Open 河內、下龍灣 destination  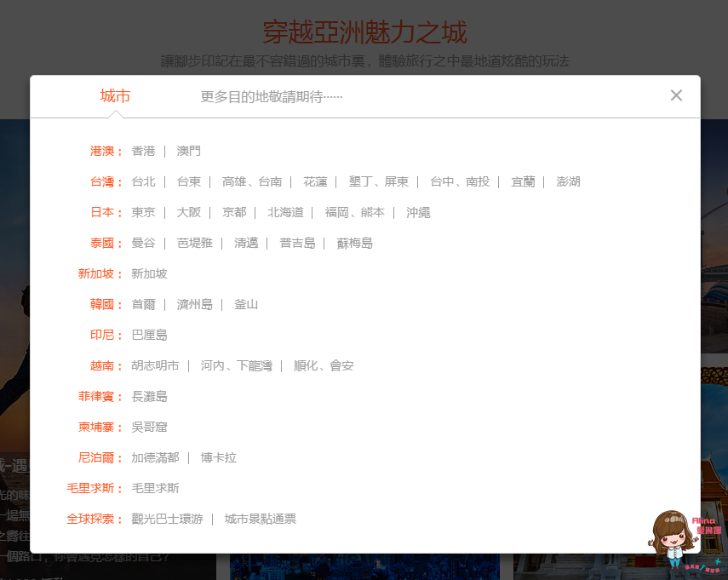(237, 365)
